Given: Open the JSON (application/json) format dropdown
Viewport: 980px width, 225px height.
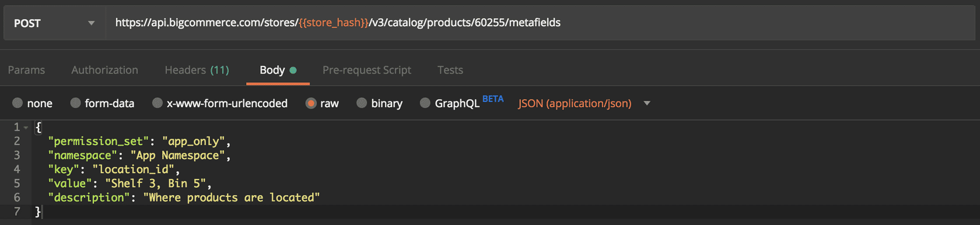Looking at the screenshot, I should 584,103.
